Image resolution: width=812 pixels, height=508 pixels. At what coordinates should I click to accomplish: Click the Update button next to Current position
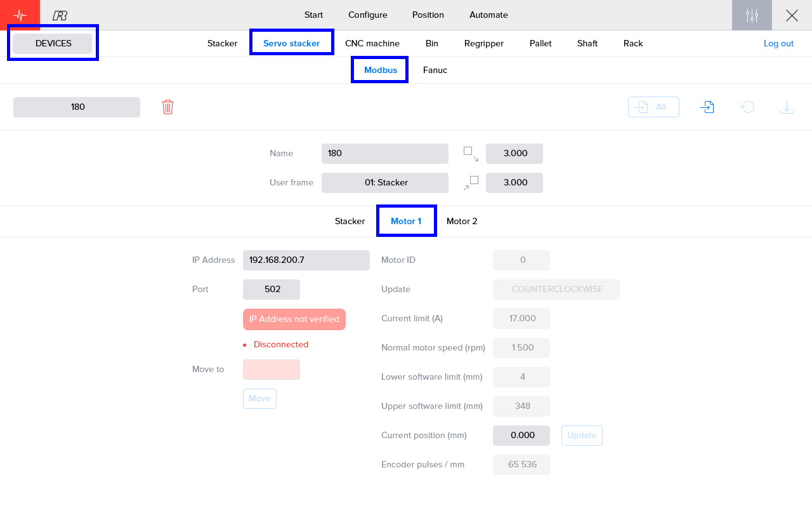click(582, 436)
